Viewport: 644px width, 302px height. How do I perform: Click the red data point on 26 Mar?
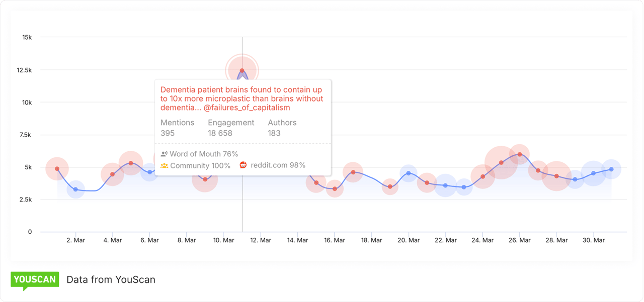(520, 154)
